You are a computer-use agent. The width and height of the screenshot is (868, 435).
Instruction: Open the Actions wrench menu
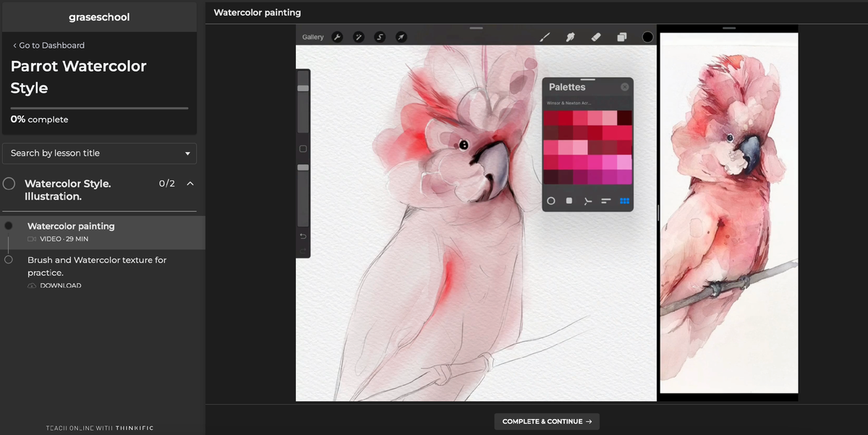point(337,37)
